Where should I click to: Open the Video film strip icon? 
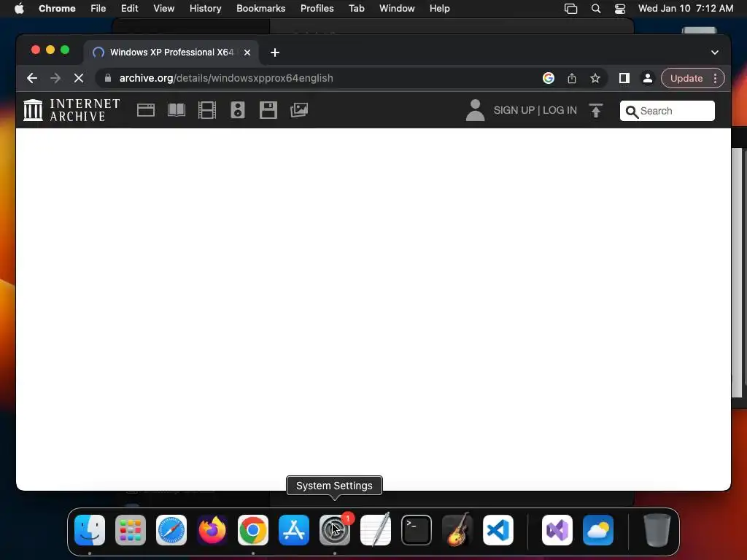[206, 110]
